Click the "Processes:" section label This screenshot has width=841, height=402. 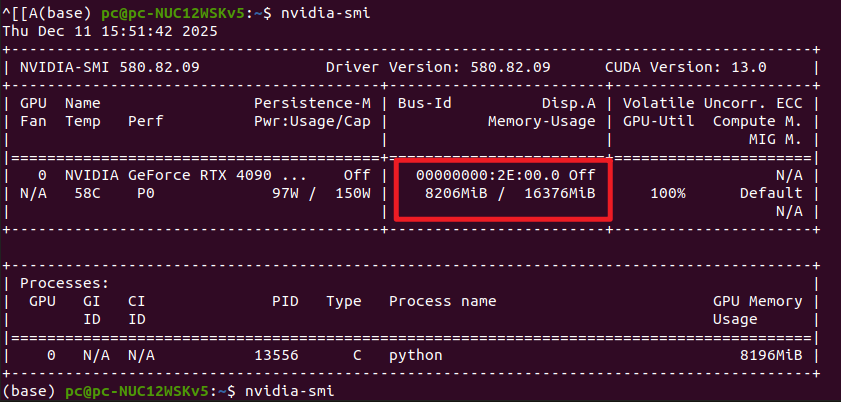pyautogui.click(x=64, y=283)
